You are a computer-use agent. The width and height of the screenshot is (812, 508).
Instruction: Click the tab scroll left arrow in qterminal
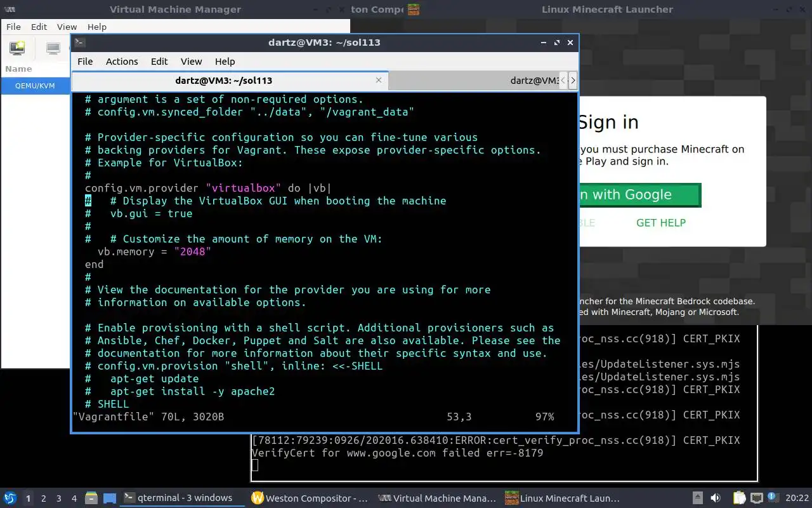[563, 81]
